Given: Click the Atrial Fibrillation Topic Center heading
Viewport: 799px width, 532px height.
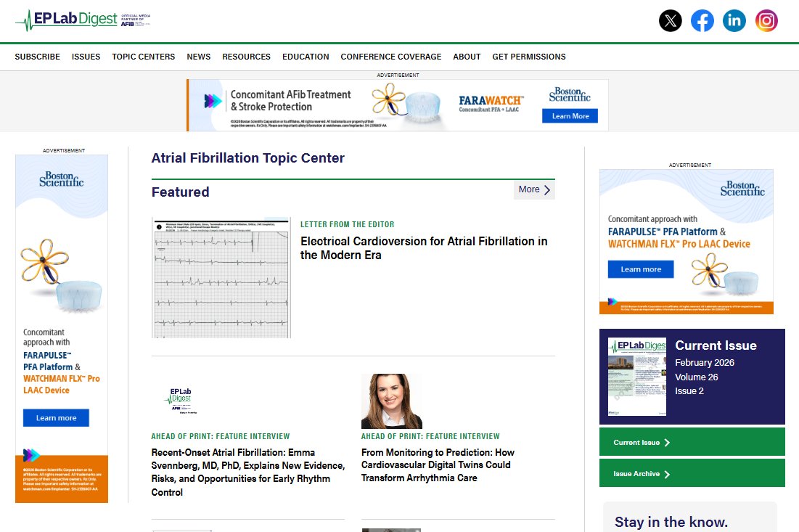Looking at the screenshot, I should (x=247, y=158).
